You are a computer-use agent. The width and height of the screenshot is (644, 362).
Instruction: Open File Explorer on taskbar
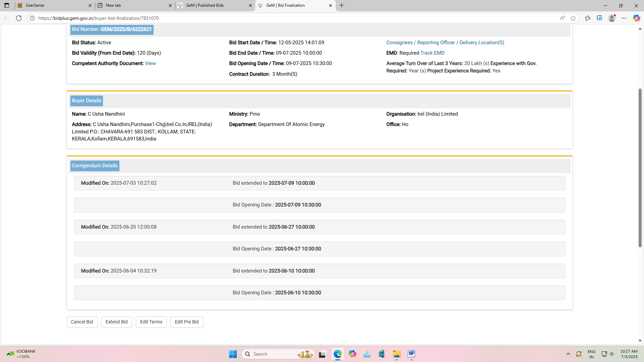397,354
